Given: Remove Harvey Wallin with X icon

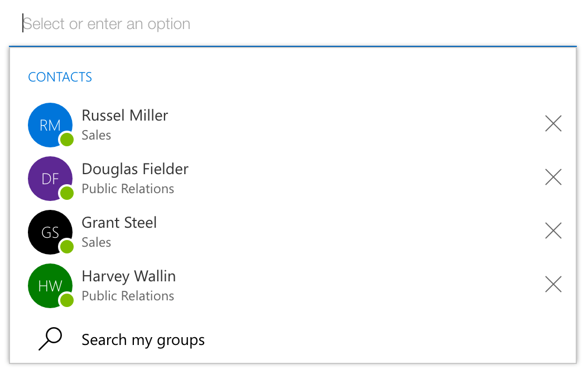Looking at the screenshot, I should tap(553, 284).
